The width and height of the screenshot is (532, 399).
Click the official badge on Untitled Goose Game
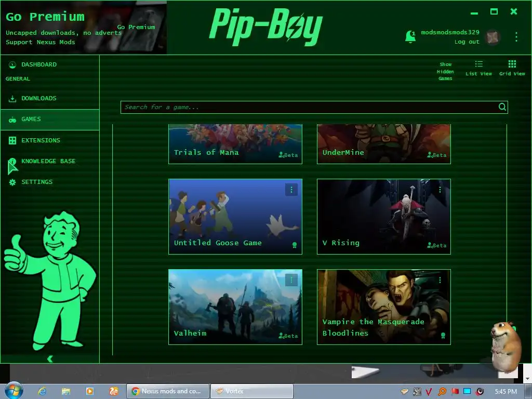tap(295, 245)
